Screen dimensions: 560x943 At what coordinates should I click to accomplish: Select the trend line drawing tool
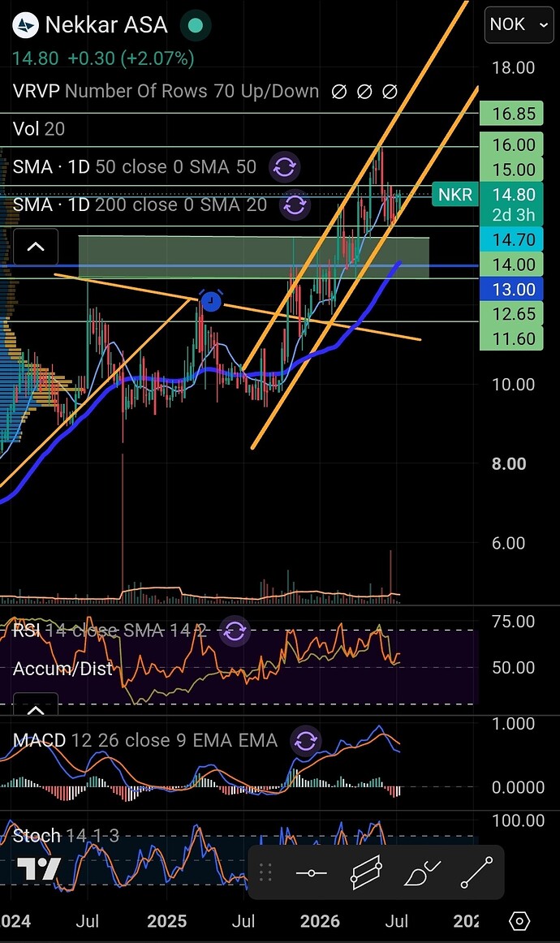point(476,872)
